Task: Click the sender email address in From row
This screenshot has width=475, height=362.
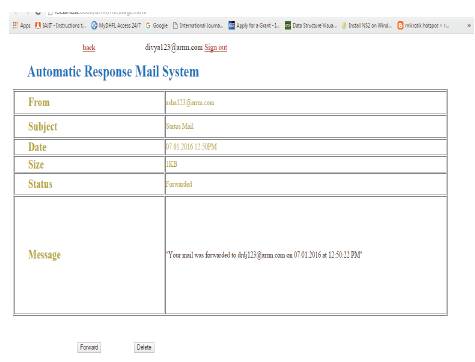Action: [190, 103]
